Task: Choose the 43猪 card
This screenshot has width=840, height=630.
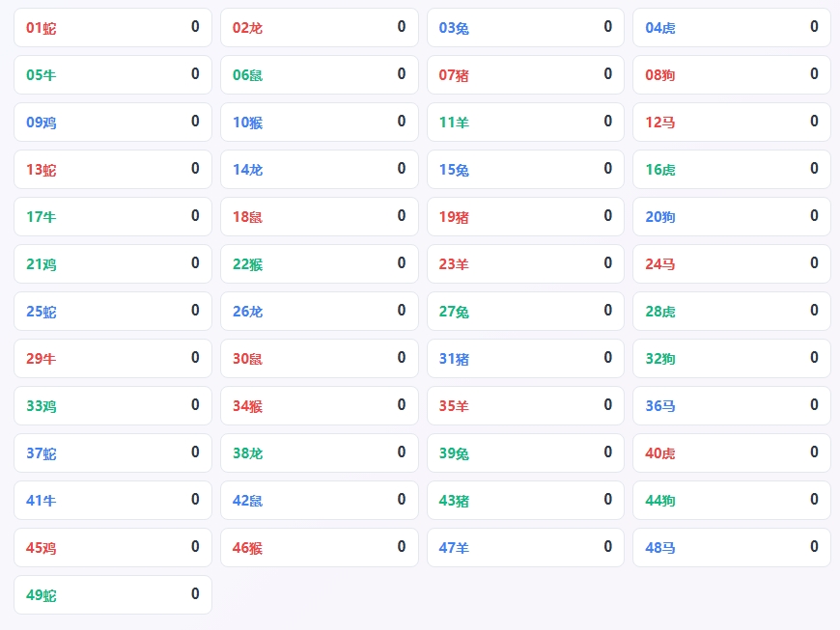Action: pos(525,500)
